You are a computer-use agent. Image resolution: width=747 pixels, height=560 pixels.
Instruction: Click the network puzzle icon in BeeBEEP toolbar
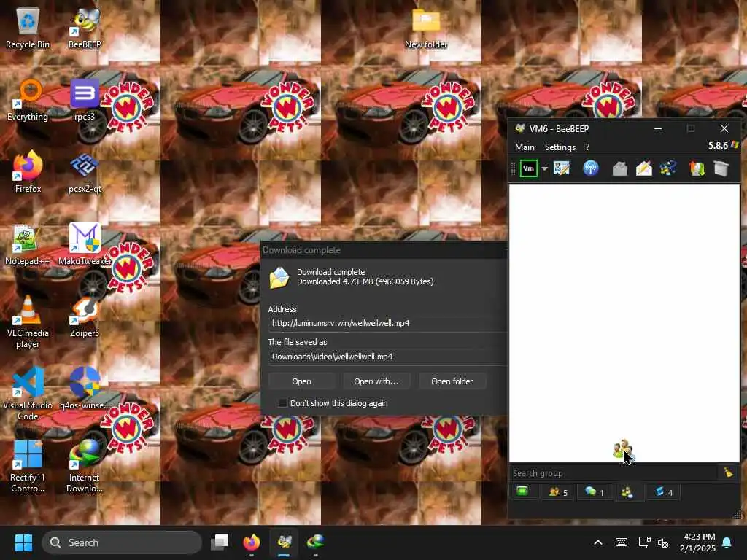[x=668, y=168]
